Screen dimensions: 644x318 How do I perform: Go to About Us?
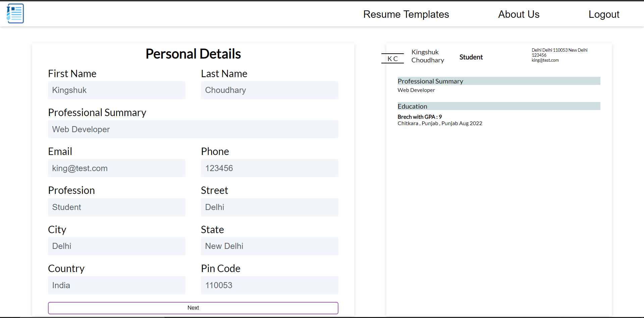[519, 14]
